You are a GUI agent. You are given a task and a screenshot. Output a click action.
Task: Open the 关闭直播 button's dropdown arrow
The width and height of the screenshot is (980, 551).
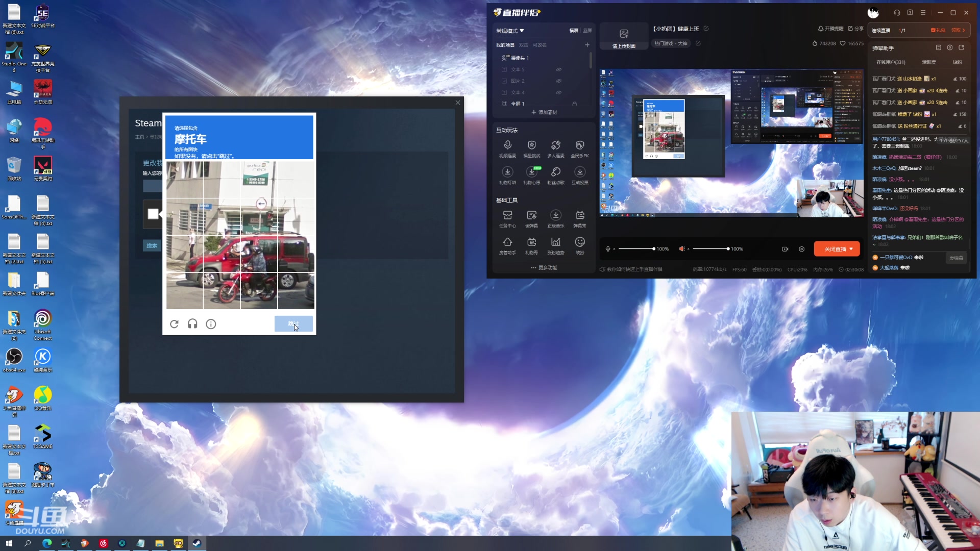click(x=851, y=249)
